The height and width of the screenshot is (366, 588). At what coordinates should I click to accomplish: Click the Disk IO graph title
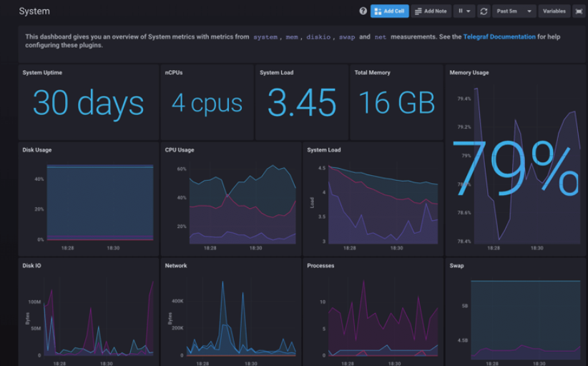point(32,266)
